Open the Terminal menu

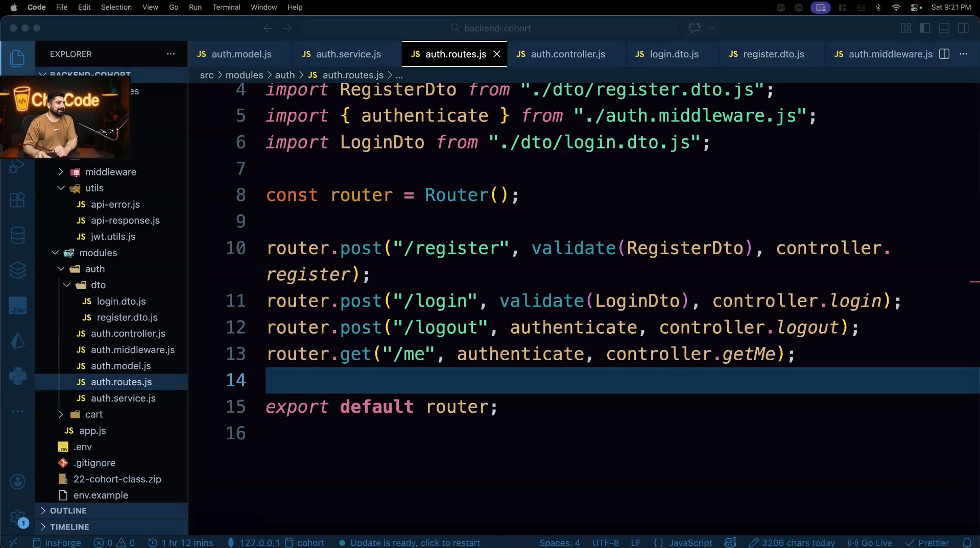tap(226, 7)
